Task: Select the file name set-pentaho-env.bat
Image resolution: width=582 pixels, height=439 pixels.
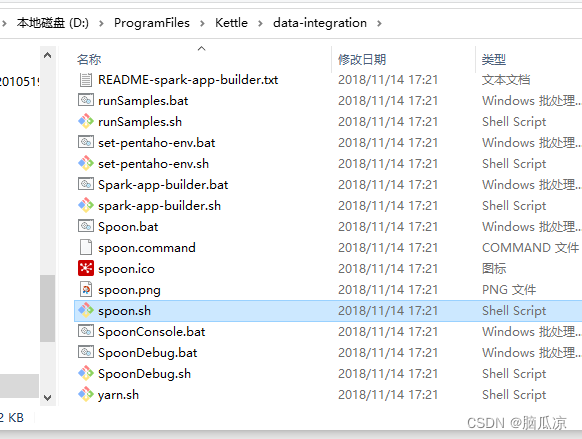Action: point(156,143)
